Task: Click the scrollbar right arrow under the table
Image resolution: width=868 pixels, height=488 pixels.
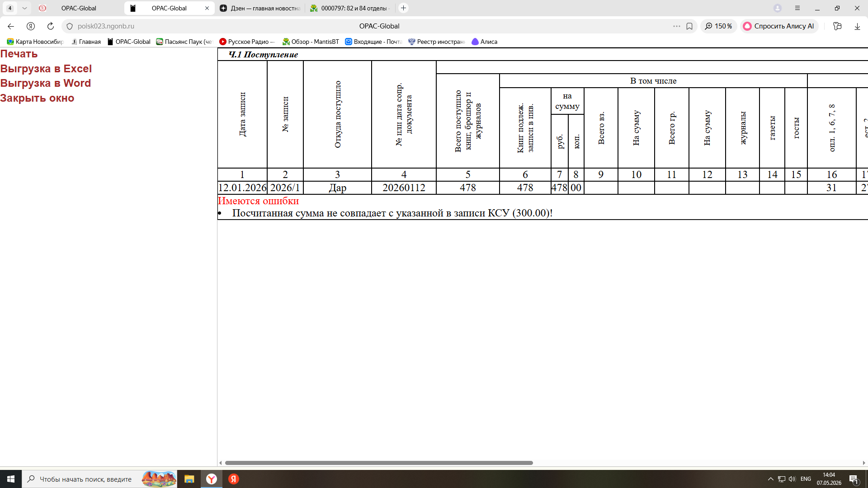Action: pos(864,463)
